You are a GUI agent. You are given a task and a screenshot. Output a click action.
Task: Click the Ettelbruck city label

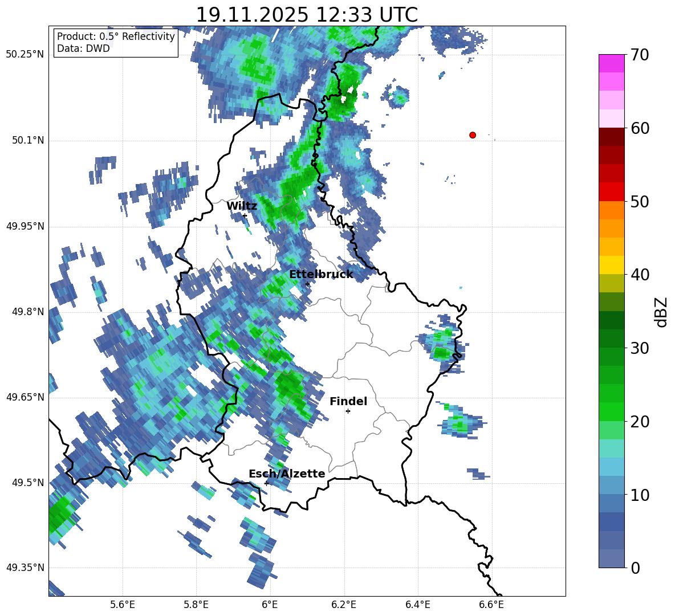[321, 275]
